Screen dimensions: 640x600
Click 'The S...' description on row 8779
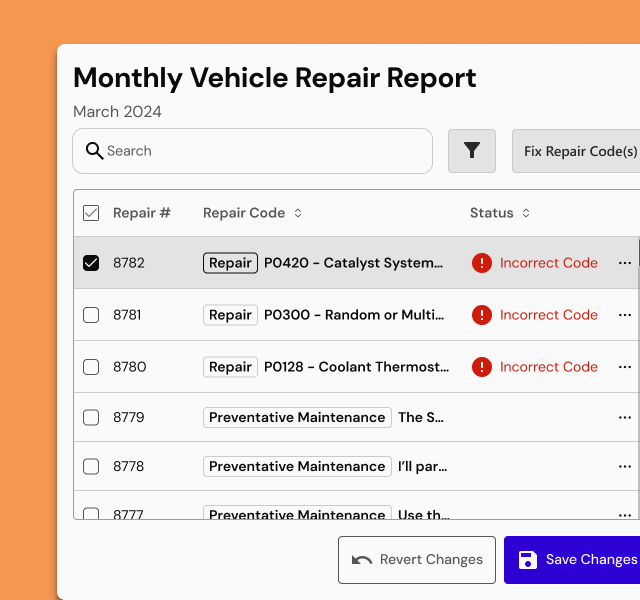pyautogui.click(x=421, y=417)
